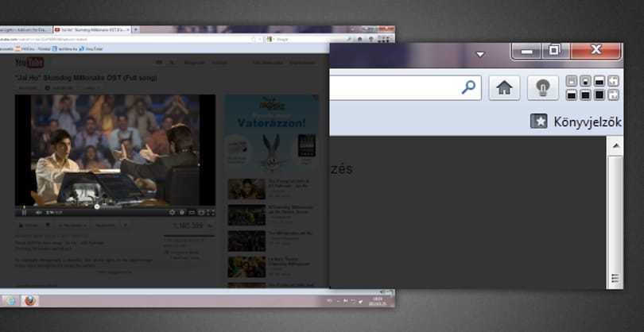
Task: Click the Home button in magnified toolbar
Action: 504,87
